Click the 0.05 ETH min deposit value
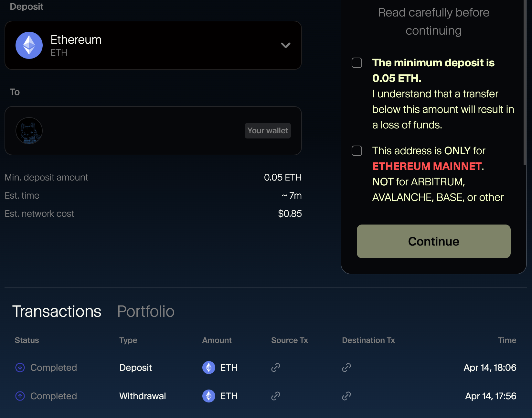Image resolution: width=532 pixels, height=418 pixels. (x=283, y=177)
